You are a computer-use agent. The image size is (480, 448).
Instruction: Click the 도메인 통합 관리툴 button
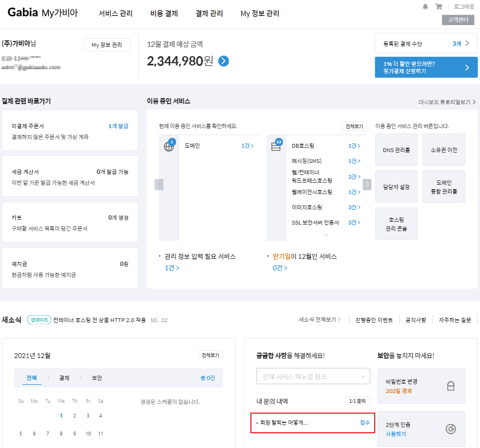pyautogui.click(x=444, y=187)
